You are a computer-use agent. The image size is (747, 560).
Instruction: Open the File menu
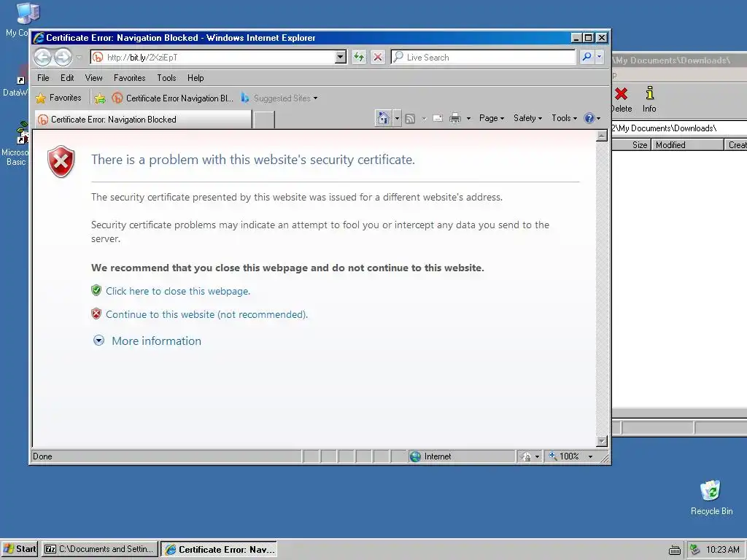point(43,78)
